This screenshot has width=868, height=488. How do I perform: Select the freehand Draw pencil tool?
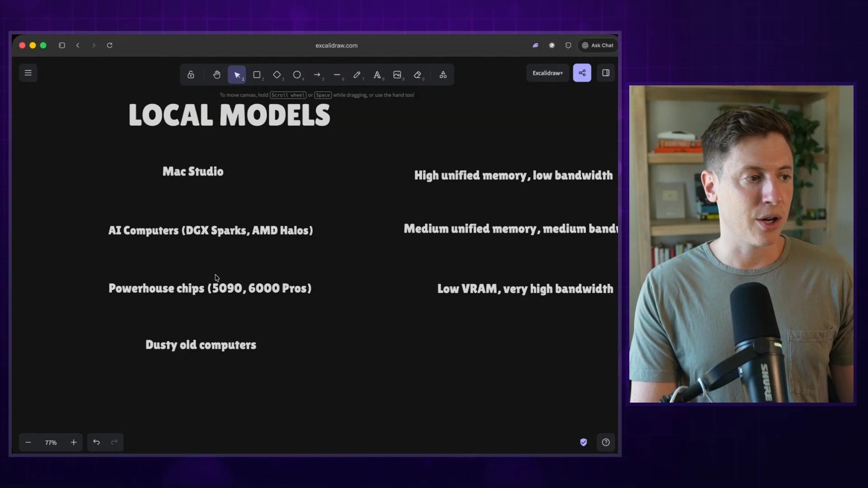click(357, 75)
